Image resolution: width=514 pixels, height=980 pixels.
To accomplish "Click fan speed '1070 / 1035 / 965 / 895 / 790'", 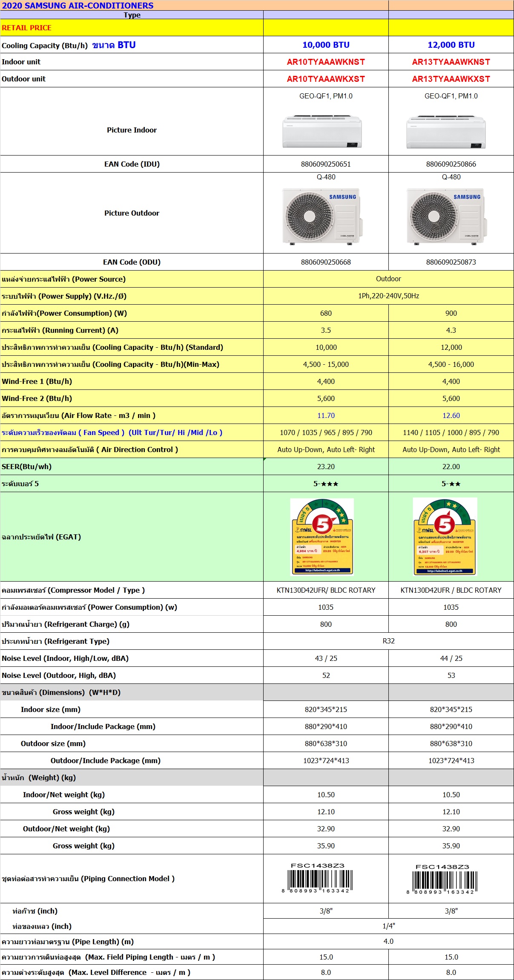I will coord(326,432).
